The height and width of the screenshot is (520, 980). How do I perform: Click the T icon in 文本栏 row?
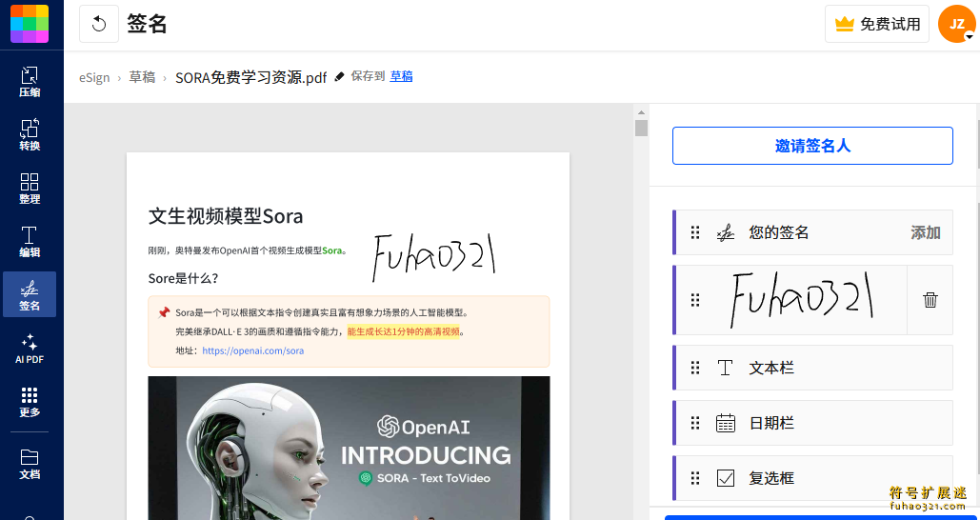pyautogui.click(x=725, y=368)
